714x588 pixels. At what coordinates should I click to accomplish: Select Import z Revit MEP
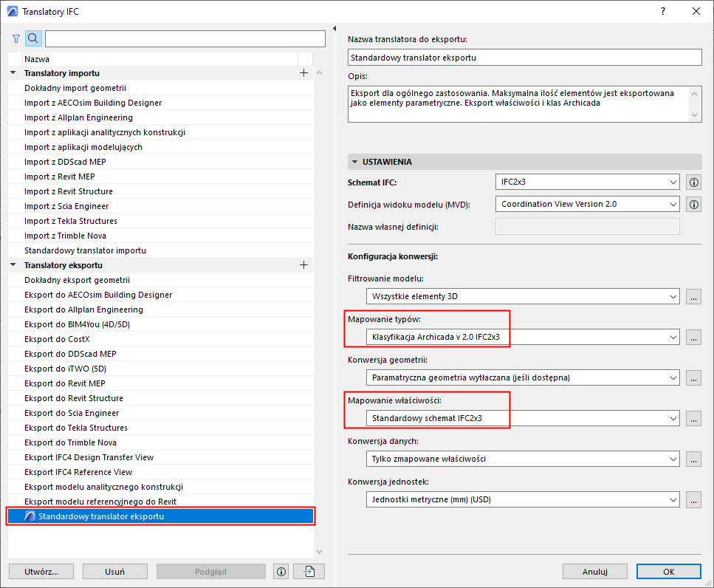[161, 177]
